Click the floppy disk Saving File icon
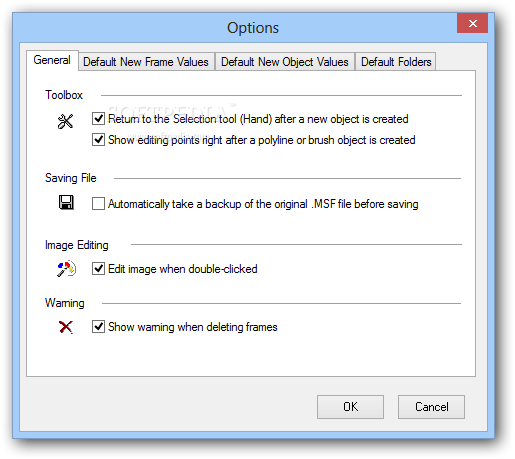Screen dimensions: 515x459 coord(66,202)
